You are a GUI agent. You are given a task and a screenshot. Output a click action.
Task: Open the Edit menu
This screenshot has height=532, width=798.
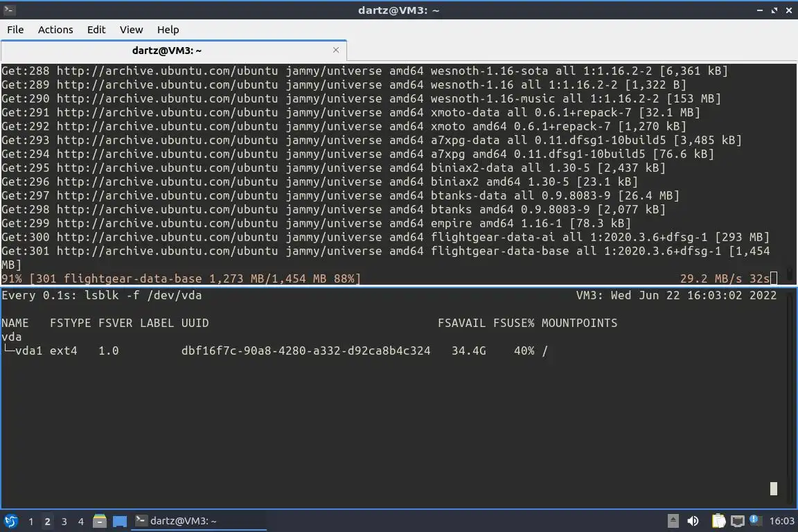tap(96, 30)
